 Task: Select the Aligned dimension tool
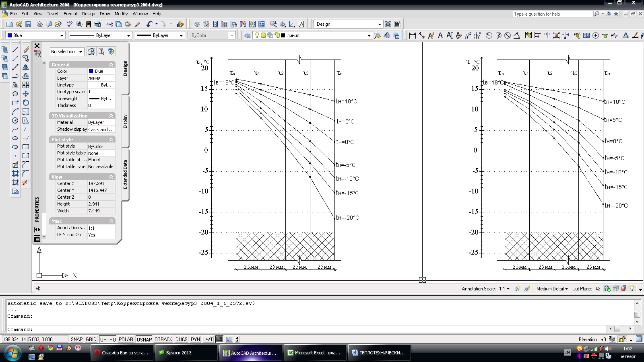point(422,35)
